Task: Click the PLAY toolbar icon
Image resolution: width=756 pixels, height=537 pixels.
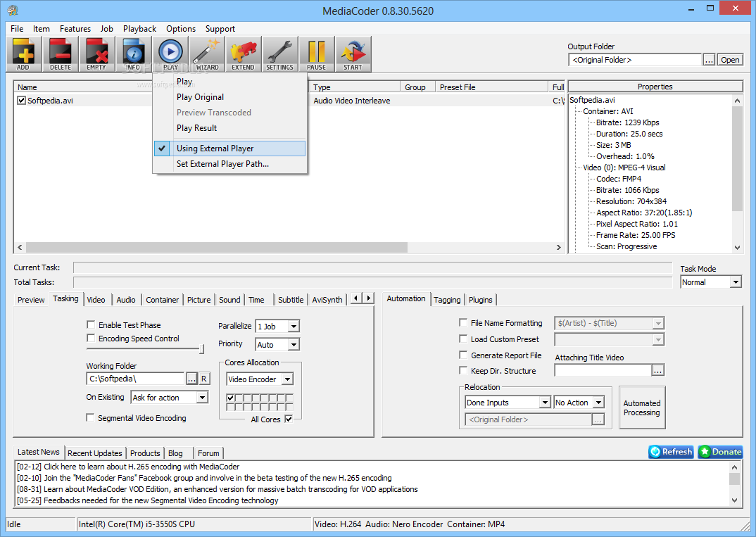Action: [170, 54]
